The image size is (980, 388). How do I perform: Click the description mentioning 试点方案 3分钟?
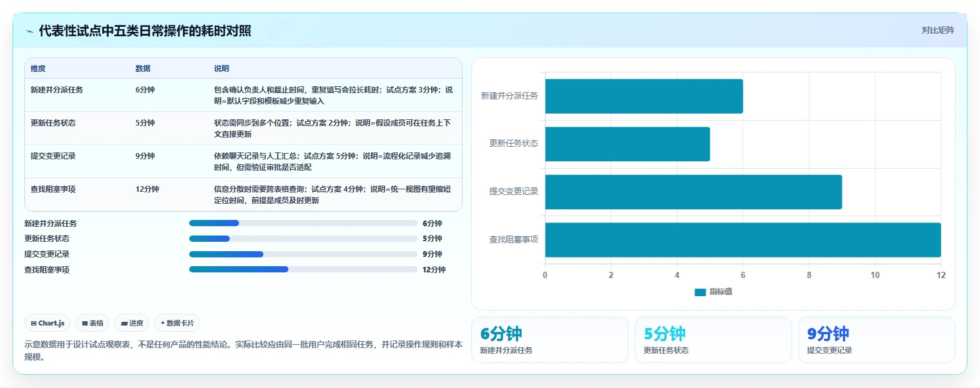[333, 96]
